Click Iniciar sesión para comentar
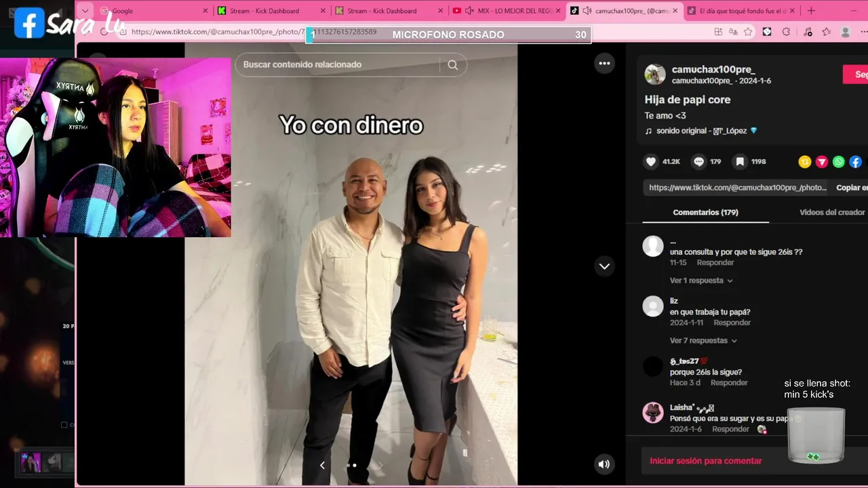 (x=706, y=461)
